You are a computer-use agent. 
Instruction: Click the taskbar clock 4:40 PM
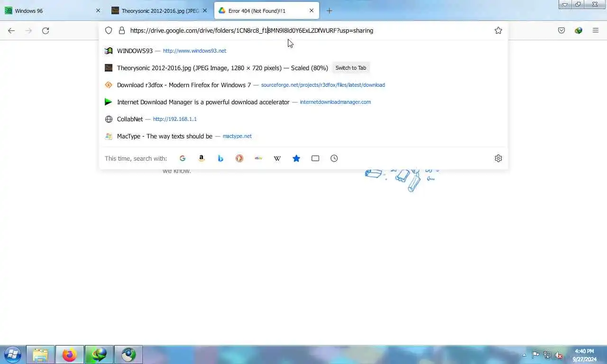tap(584, 355)
